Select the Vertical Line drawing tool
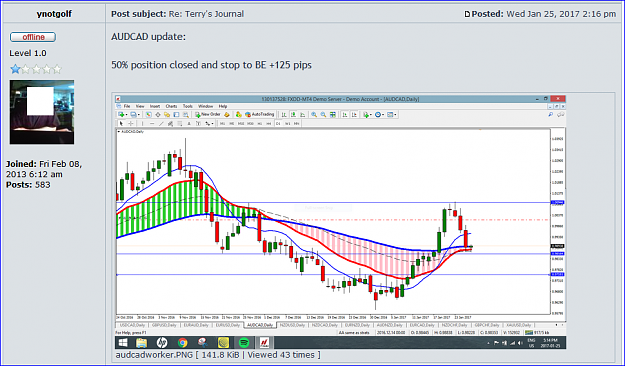The width and height of the screenshot is (625, 366). (x=142, y=124)
